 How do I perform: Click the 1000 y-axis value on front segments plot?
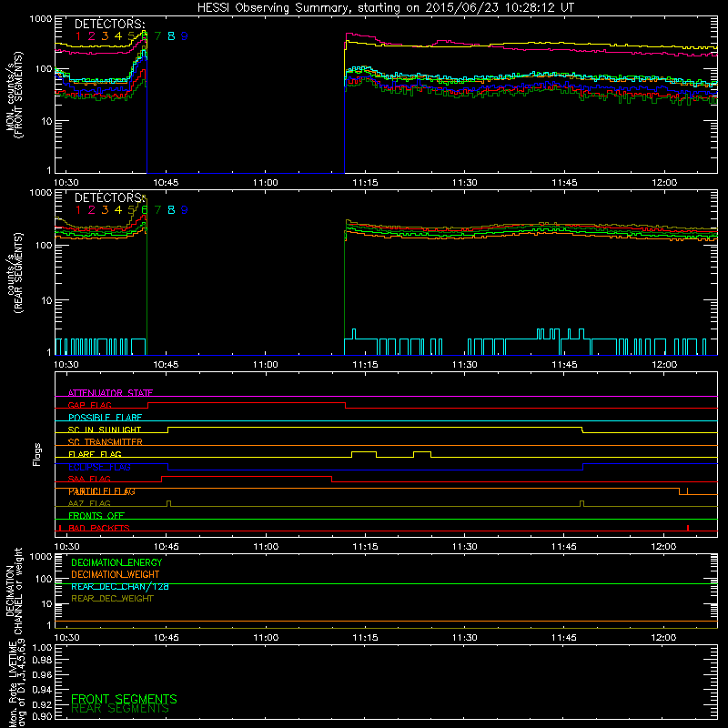click(x=41, y=19)
